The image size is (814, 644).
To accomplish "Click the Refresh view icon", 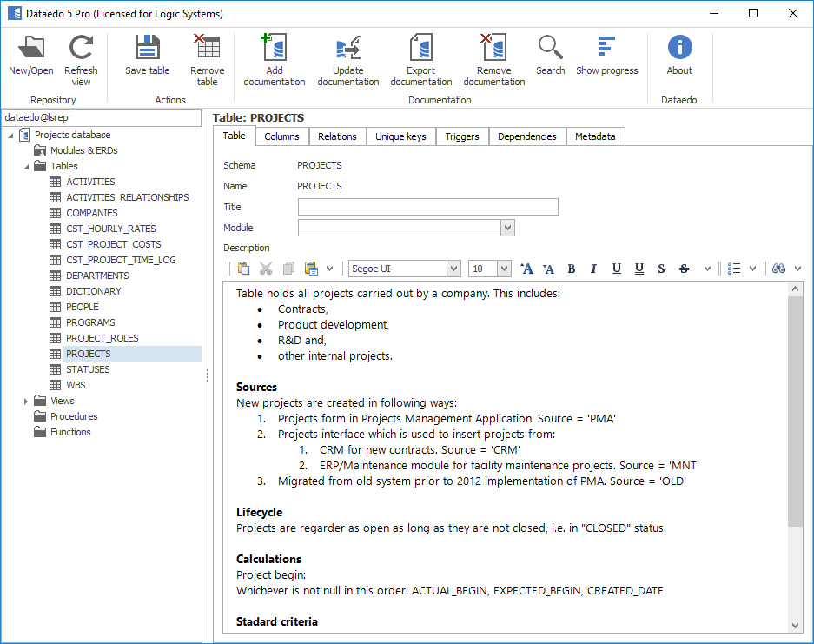I will coord(81,49).
